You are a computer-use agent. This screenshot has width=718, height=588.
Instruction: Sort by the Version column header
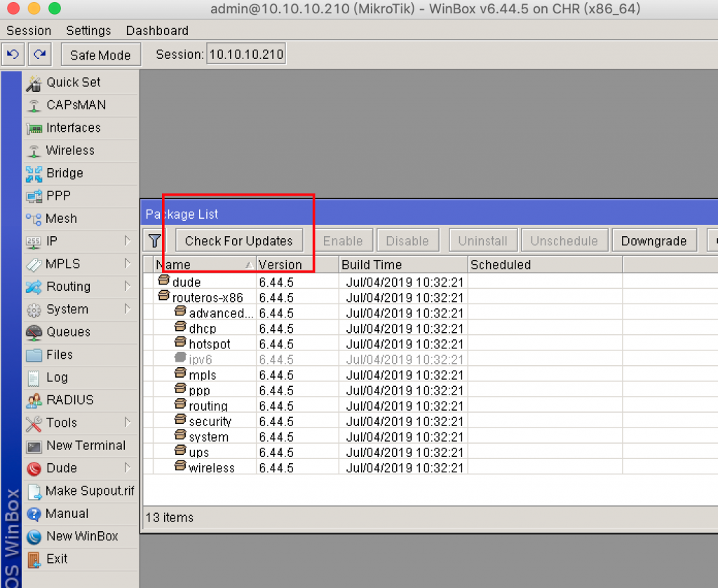tap(297, 265)
